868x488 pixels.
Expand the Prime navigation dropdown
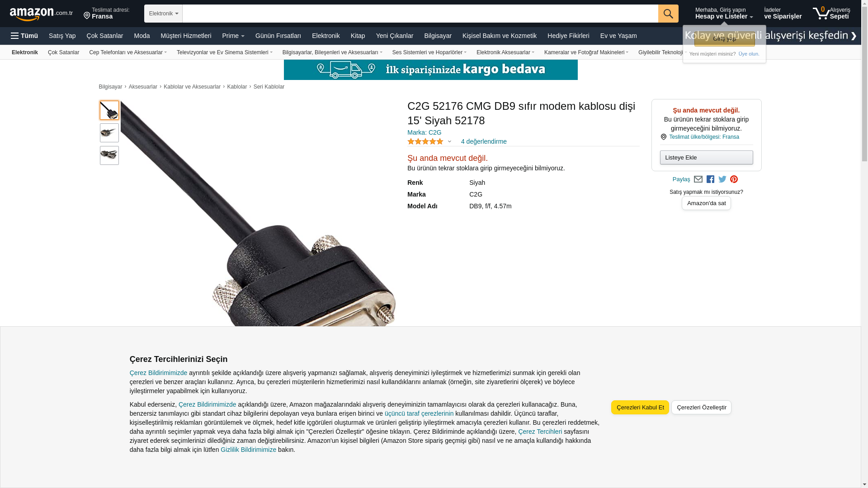click(x=233, y=36)
